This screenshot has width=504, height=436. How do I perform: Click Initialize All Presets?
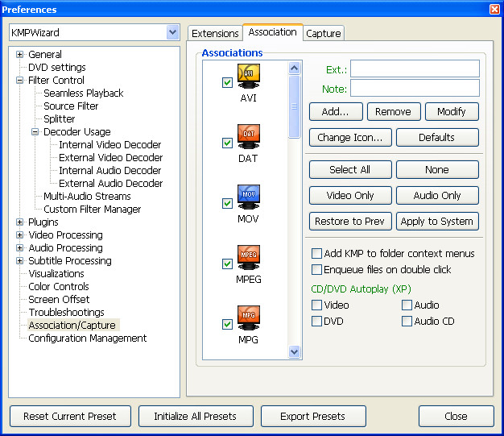[x=196, y=417]
